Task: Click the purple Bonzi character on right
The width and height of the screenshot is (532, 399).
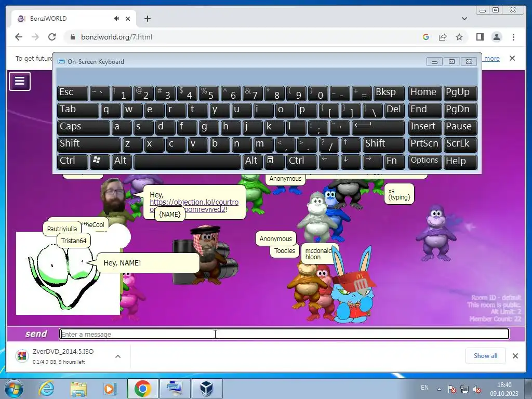Action: 436,233
